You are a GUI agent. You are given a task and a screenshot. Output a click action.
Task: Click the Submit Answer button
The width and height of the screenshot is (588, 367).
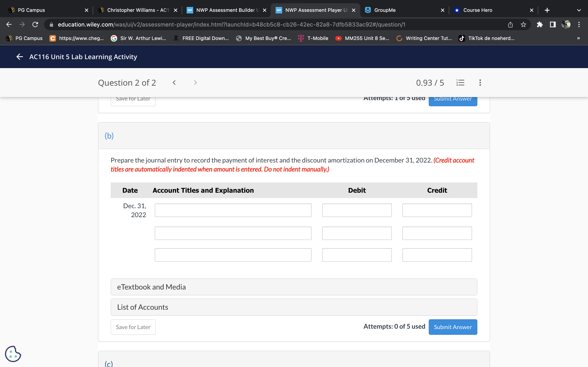[x=453, y=327]
